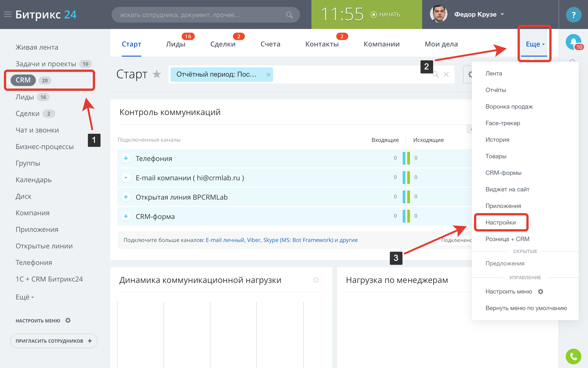Screen dimensions: 588x368
Task: Open CRM in the left sidebar
Action: coord(23,80)
